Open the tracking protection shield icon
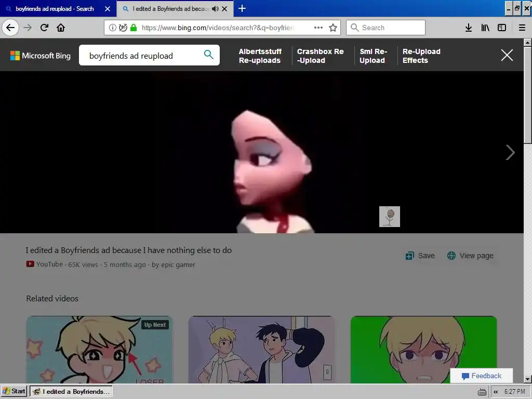This screenshot has width=532, height=399. tap(123, 28)
